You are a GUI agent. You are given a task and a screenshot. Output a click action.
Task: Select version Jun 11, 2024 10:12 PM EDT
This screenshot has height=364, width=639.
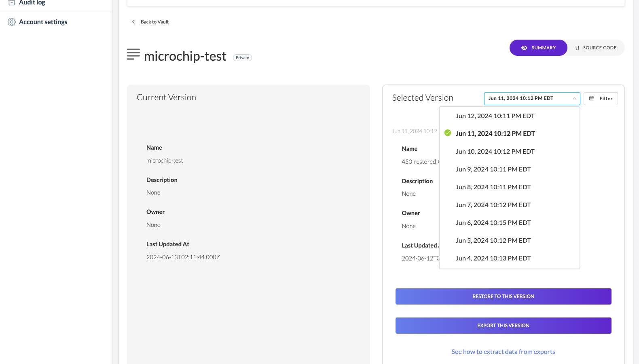[510, 134]
